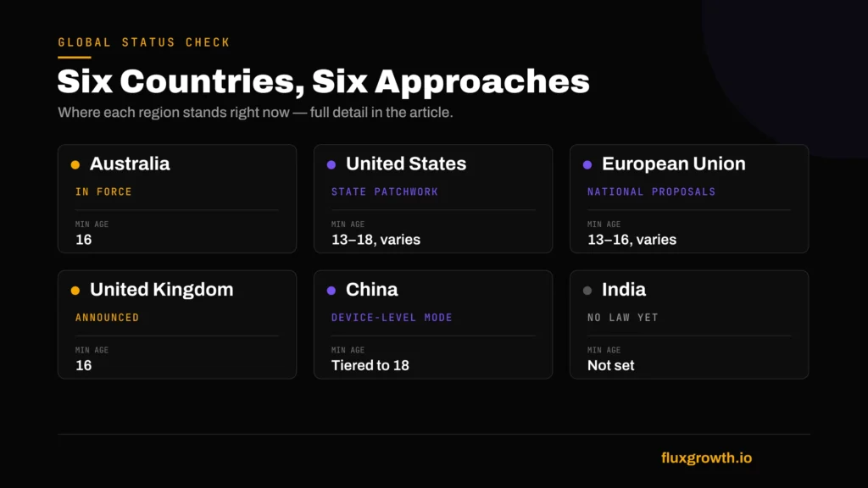The image size is (868, 488).
Task: Select the China card title
Action: click(x=372, y=290)
